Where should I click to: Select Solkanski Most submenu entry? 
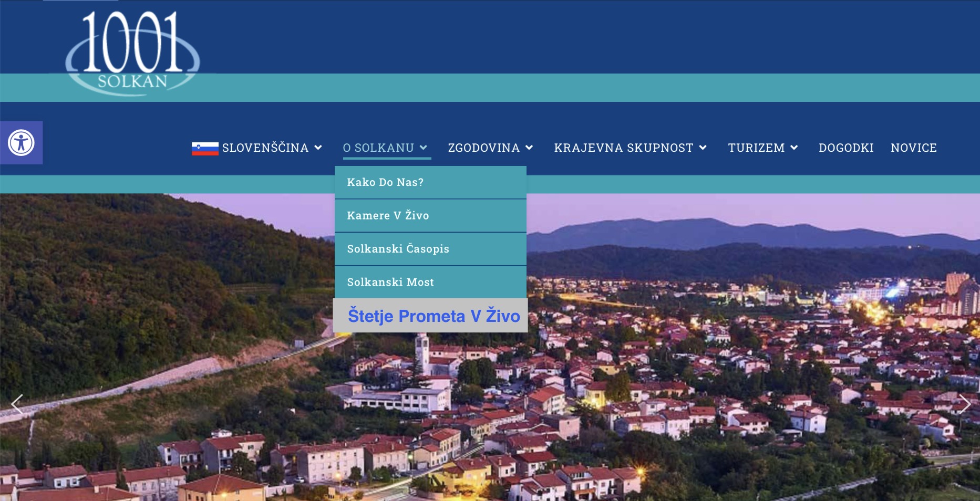[x=430, y=282]
